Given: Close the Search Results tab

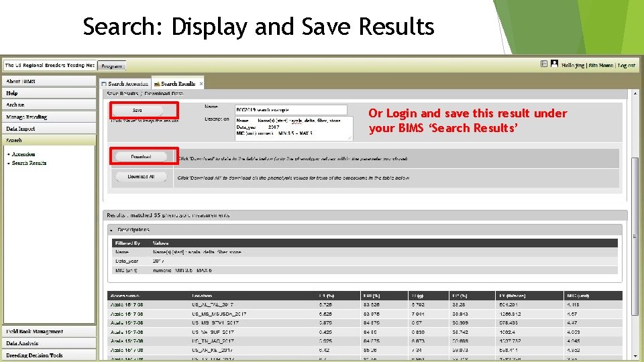Looking at the screenshot, I should (201, 84).
